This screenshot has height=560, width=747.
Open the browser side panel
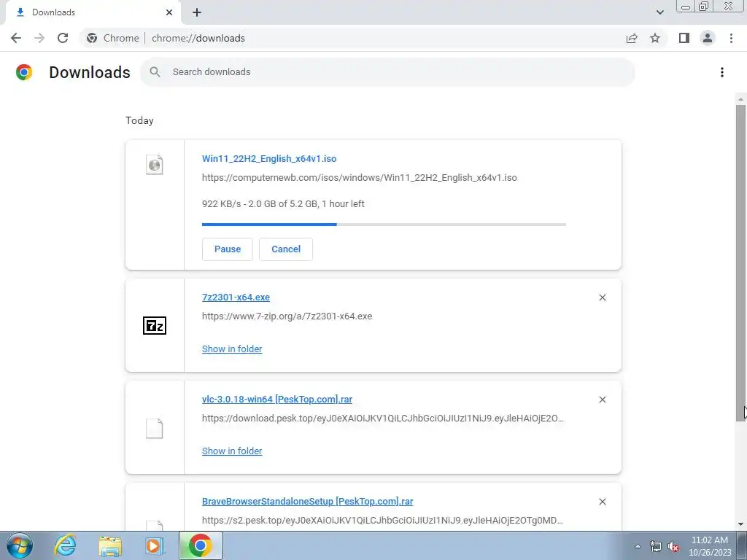tap(684, 38)
